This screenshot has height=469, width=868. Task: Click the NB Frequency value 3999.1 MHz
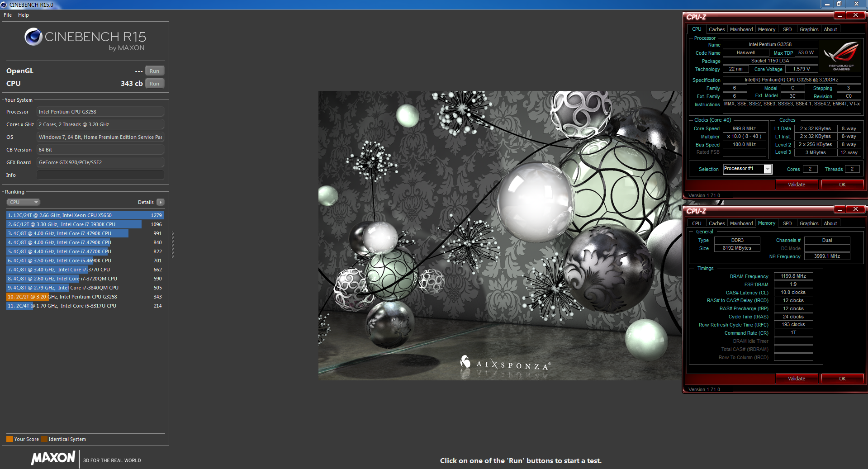[827, 256]
